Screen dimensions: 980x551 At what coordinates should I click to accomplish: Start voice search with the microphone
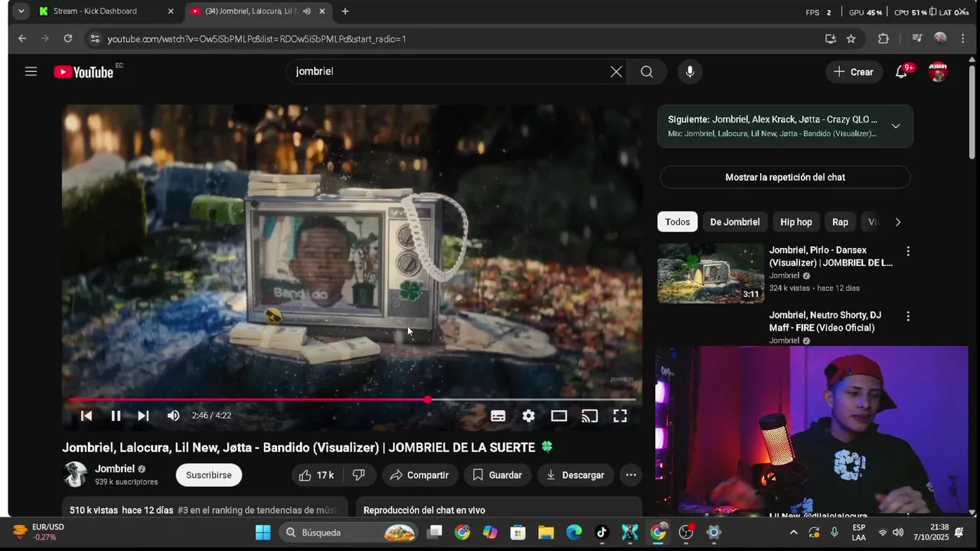click(690, 71)
